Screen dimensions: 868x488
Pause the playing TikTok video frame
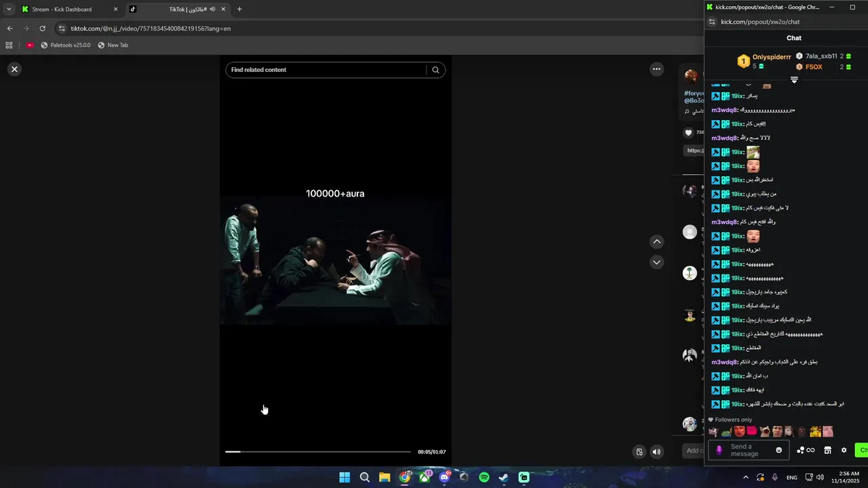336,261
